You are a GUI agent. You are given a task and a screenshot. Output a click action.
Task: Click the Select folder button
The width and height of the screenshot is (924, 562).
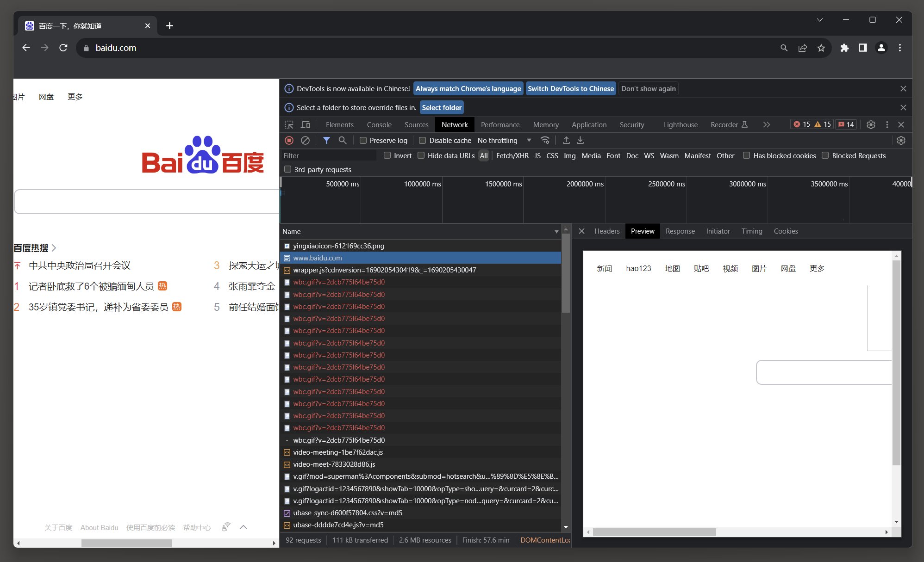click(442, 107)
